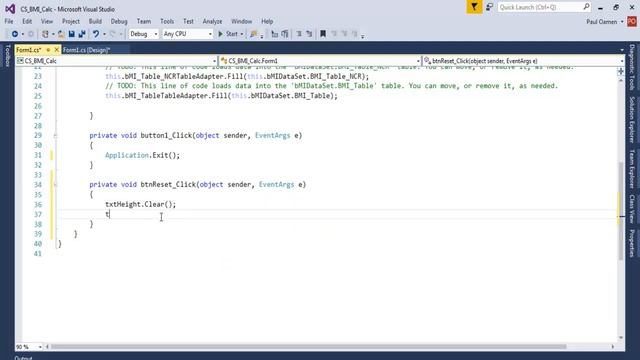Open the Project menu
This screenshot has height=360, width=640.
tap(71, 21)
